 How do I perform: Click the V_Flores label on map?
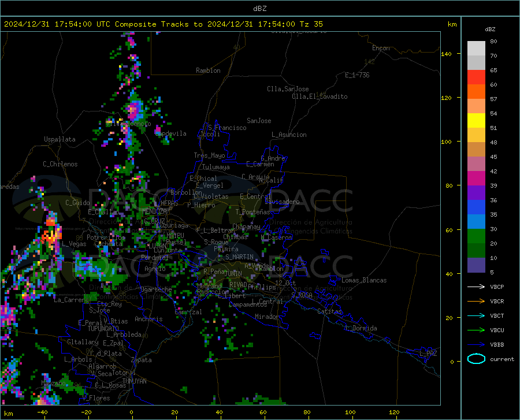click(96, 398)
